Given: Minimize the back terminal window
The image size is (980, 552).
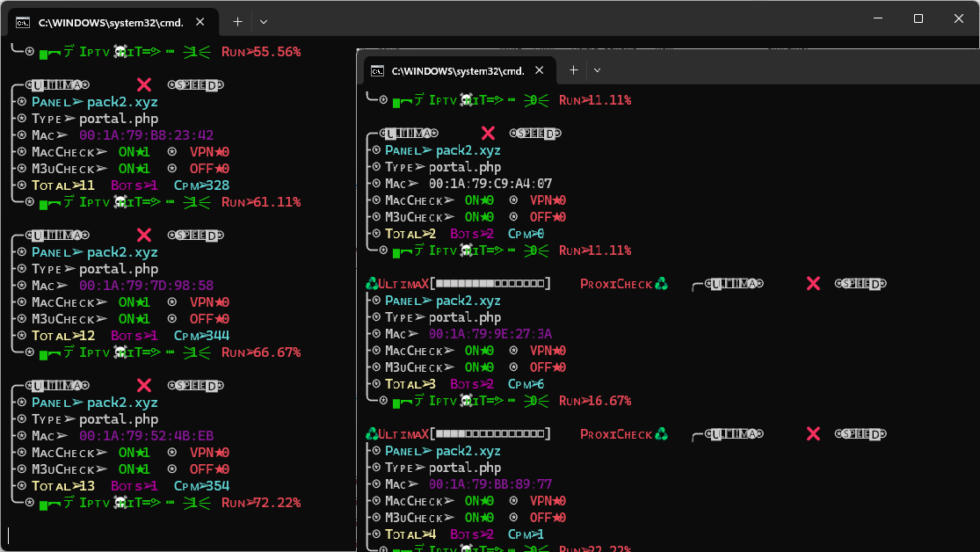Looking at the screenshot, I should click(877, 18).
